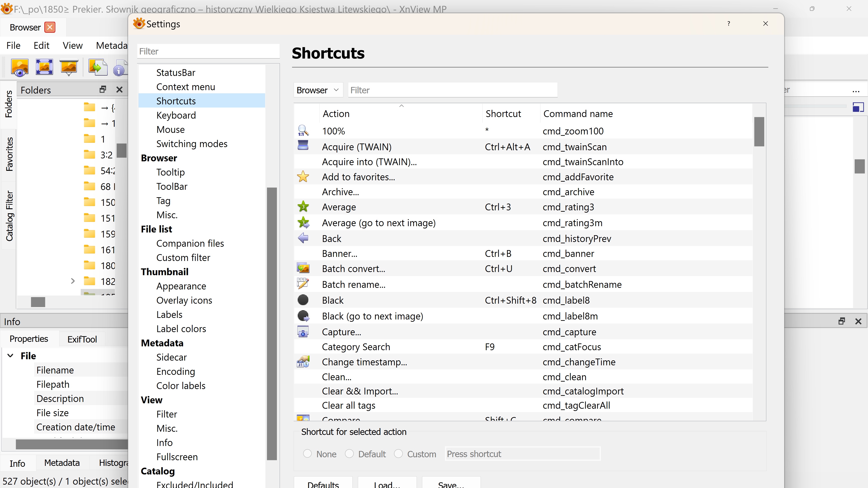Image resolution: width=868 pixels, height=488 pixels.
Task: Click the Folders panel horizontal scrollbar thumb
Action: 38,302
